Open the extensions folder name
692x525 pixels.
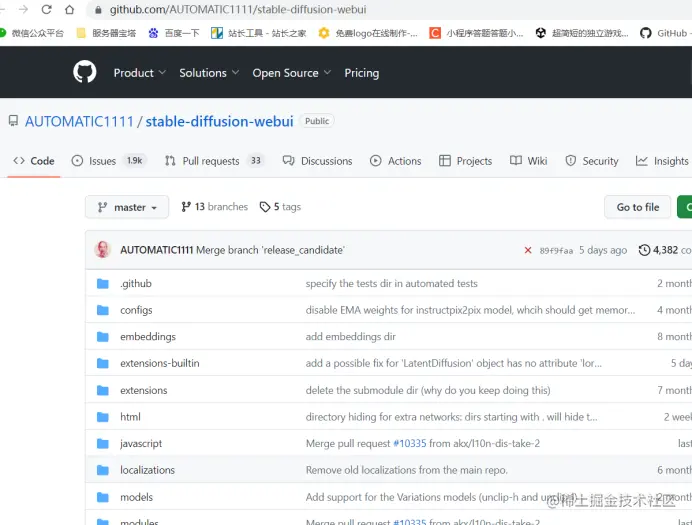coord(143,390)
